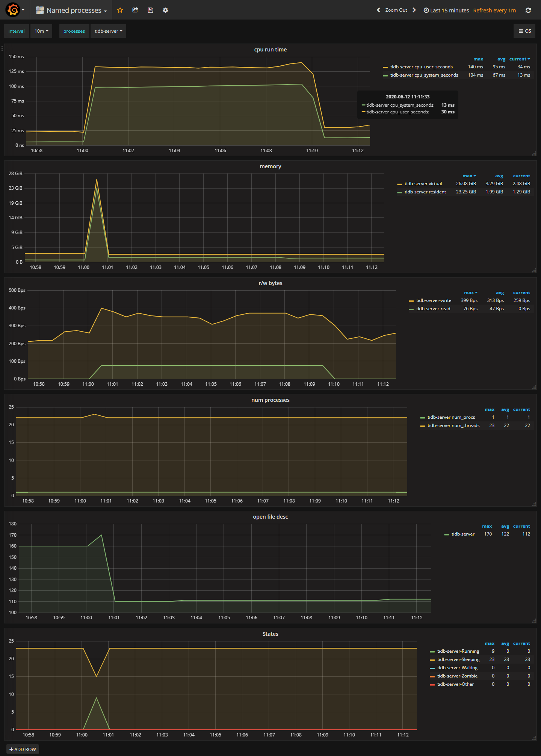
Task: Open Named processes dashboard picker
Action: pos(71,10)
